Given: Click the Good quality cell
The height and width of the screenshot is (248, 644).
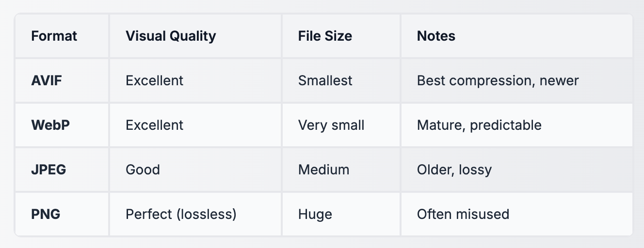Looking at the screenshot, I should (x=143, y=170).
